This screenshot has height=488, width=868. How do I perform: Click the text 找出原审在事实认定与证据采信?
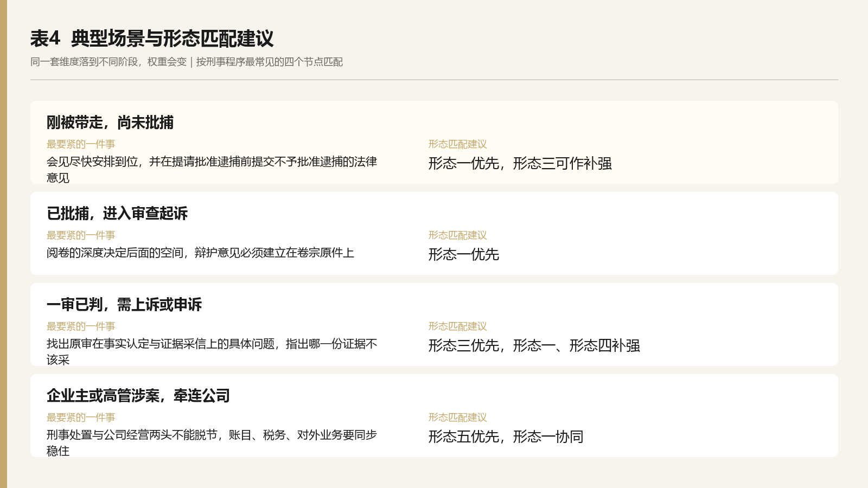[212, 352]
